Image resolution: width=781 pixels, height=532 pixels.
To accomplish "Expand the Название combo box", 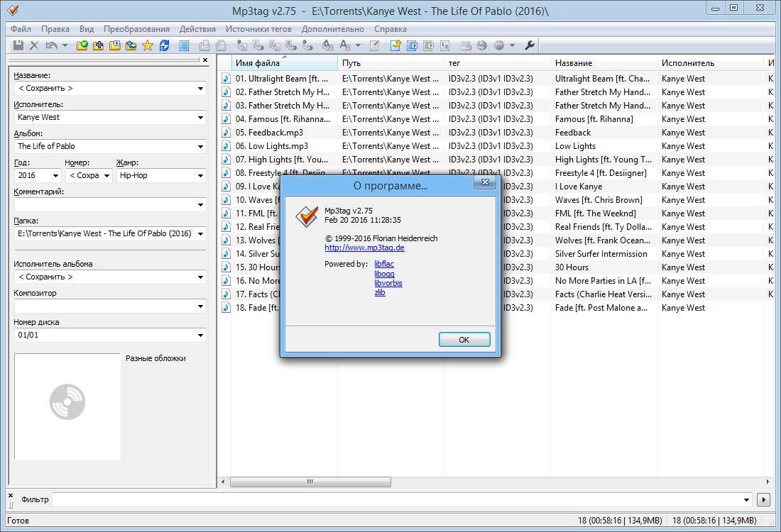I will [x=200, y=89].
